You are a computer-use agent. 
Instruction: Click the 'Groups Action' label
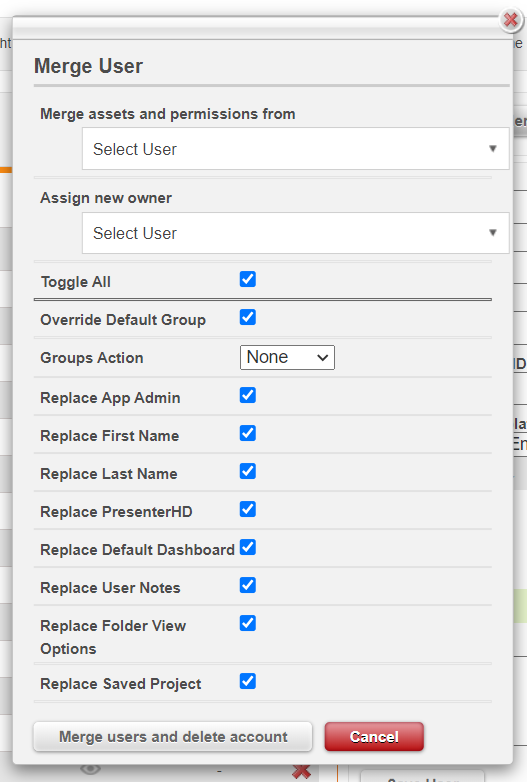[92, 358]
